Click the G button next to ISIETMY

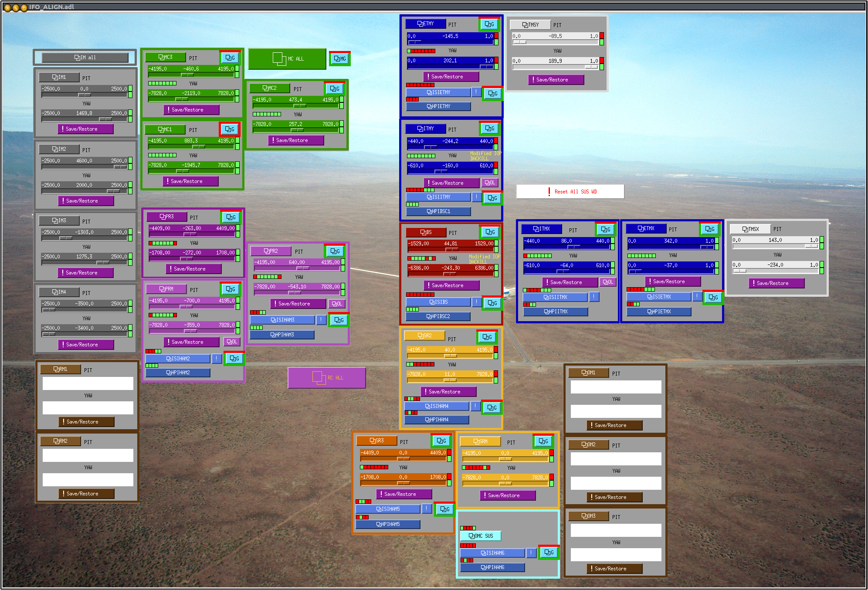[x=493, y=93]
